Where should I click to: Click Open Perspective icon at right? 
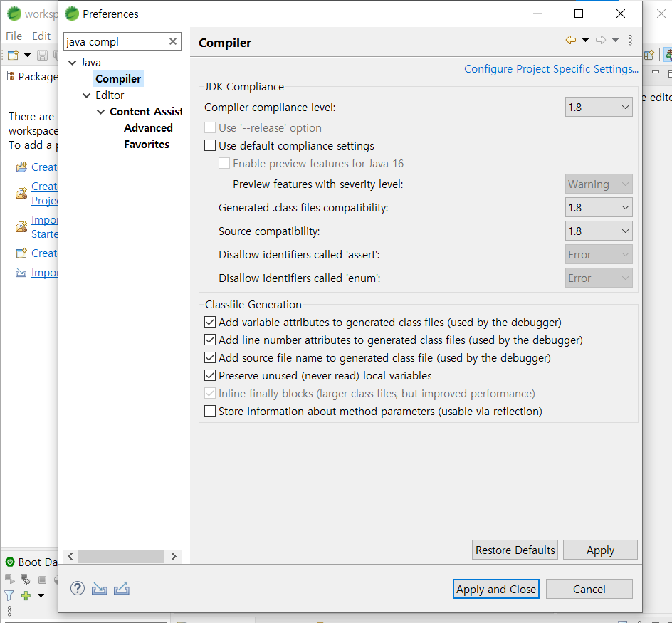tap(649, 55)
